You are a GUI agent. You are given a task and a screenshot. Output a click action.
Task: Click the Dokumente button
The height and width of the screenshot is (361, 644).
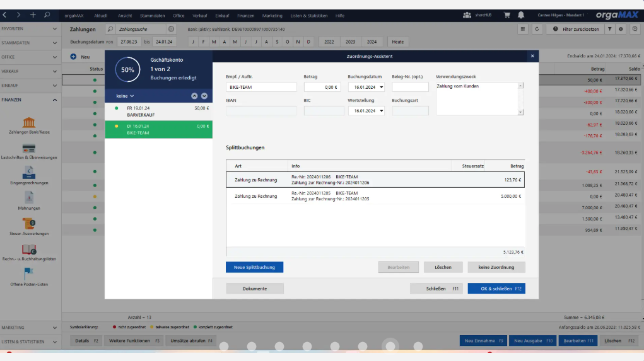[x=255, y=289]
